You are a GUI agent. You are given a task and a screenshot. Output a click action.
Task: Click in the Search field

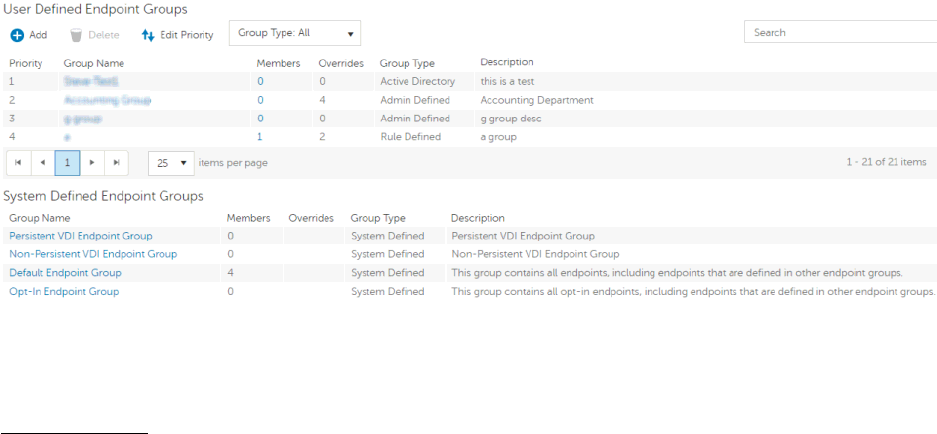pyautogui.click(x=840, y=33)
